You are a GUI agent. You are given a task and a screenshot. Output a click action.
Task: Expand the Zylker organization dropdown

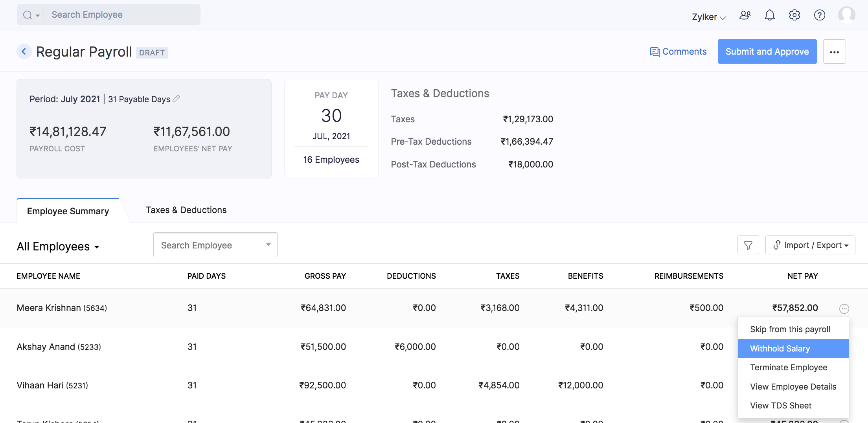point(708,17)
